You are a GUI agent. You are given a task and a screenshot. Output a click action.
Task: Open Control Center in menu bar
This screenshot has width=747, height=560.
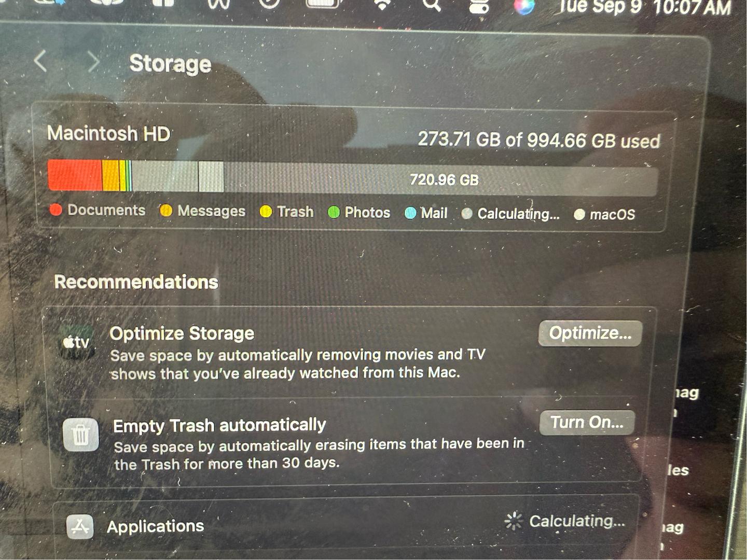(x=479, y=6)
